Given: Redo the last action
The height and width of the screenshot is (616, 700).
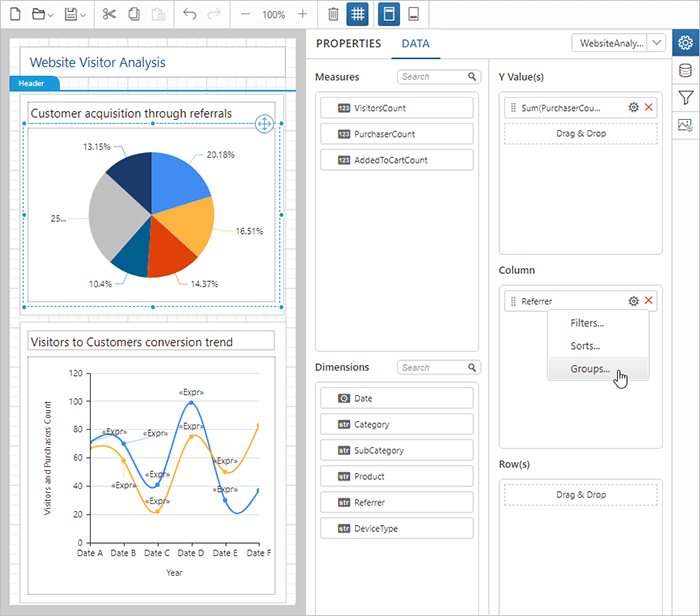Looking at the screenshot, I should pos(214,14).
